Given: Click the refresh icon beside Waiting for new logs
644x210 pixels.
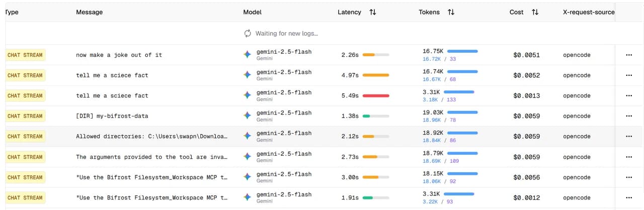Looking at the screenshot, I should pyautogui.click(x=248, y=34).
